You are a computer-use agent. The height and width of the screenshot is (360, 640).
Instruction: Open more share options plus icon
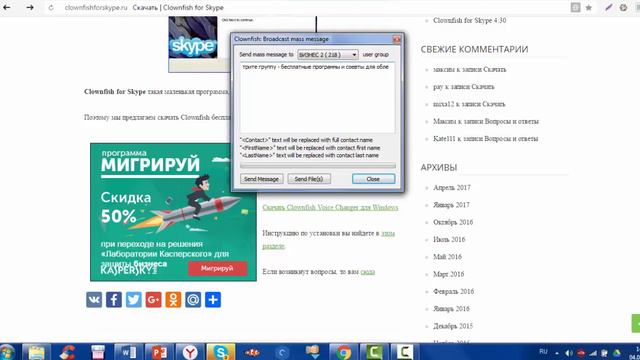[213, 300]
